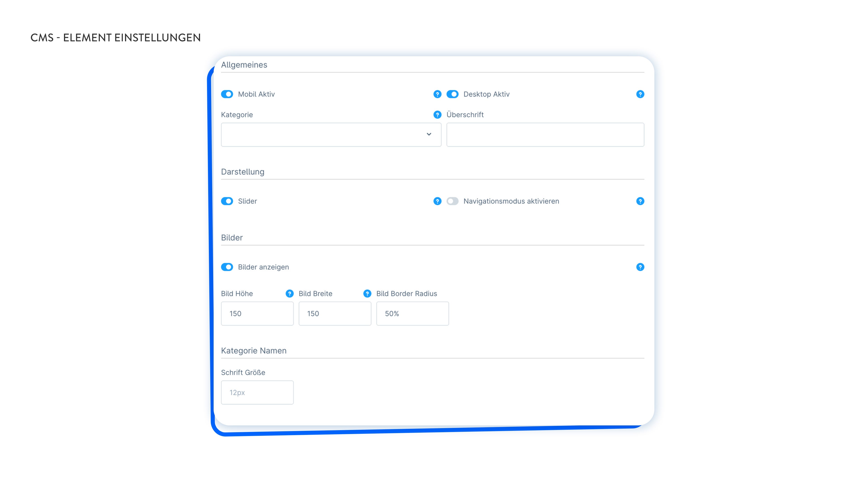Open help icon for Mobil Aktiv
Screen dimensions: 868x488
pos(437,94)
